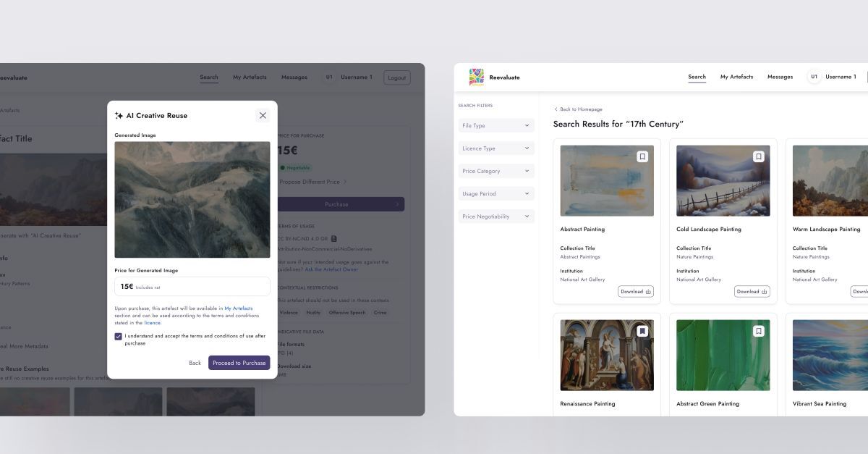The image size is (868, 454).
Task: Click Back button in the dialog
Action: click(195, 363)
